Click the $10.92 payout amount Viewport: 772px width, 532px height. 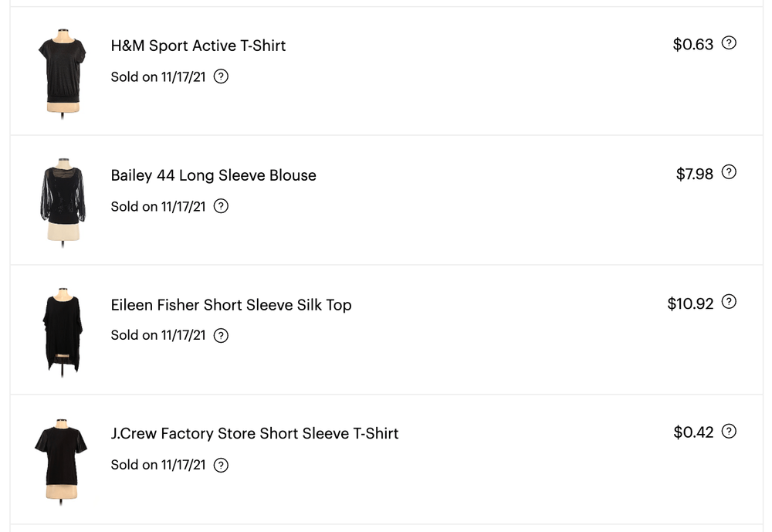[690, 303]
